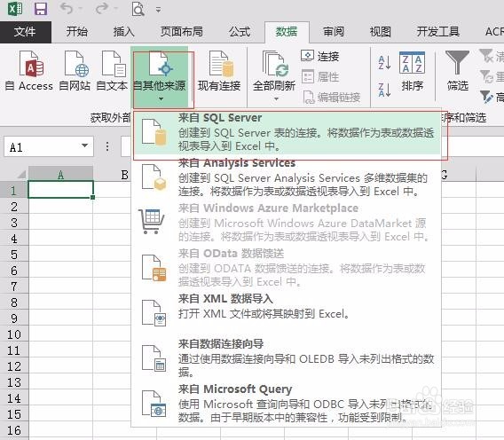Import data from web (自网站)
The image size is (504, 440).
75,71
